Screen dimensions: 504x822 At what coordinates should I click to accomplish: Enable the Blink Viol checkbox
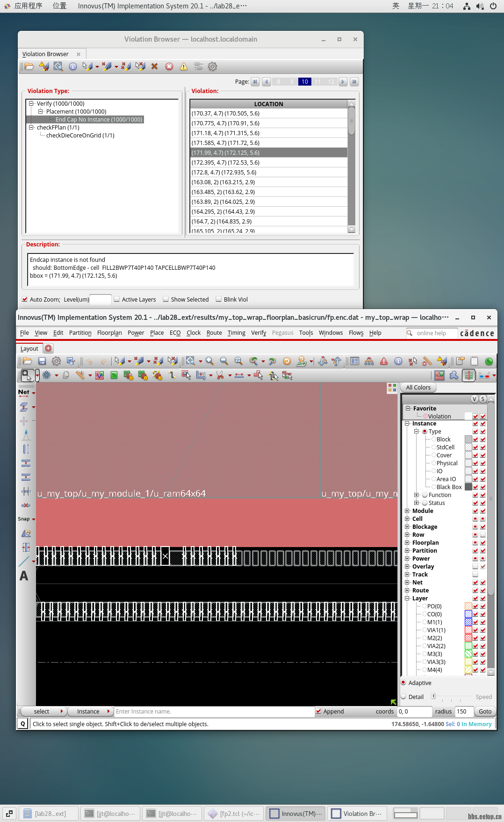tap(219, 299)
